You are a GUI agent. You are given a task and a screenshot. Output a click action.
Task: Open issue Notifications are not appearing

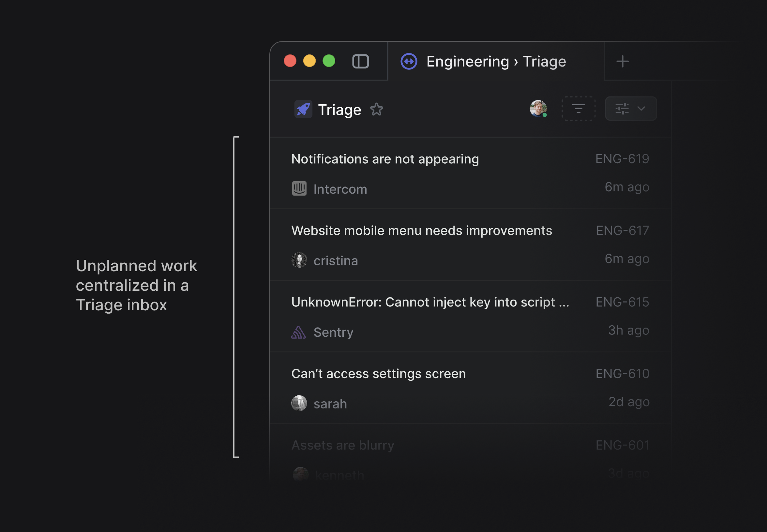point(385,159)
